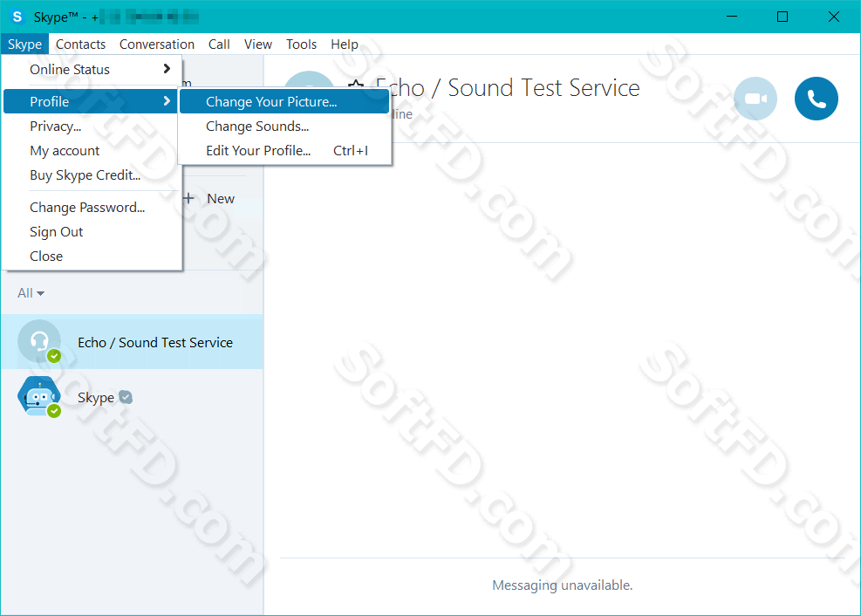Select Close from Skype menu
This screenshot has height=616, width=861.
coord(91,257)
